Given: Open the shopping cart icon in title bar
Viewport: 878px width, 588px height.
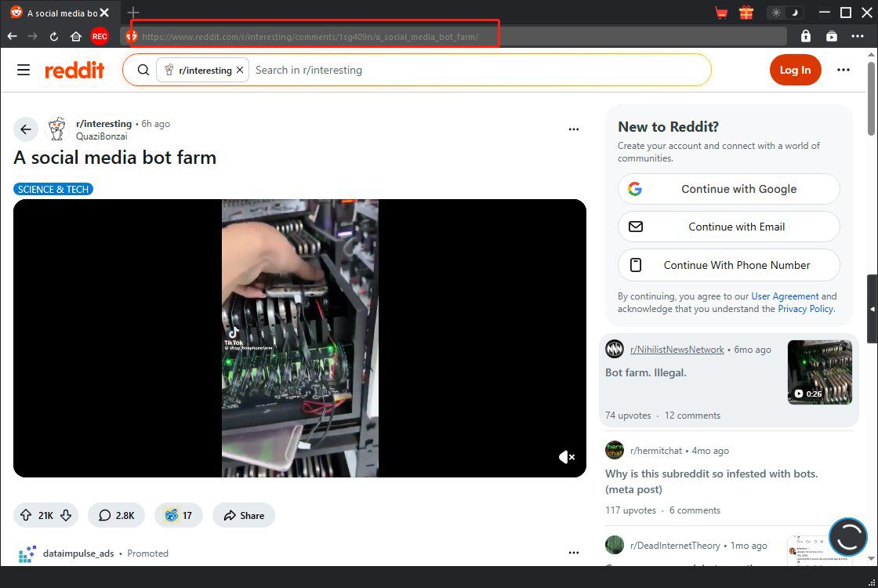Looking at the screenshot, I should 721,13.
